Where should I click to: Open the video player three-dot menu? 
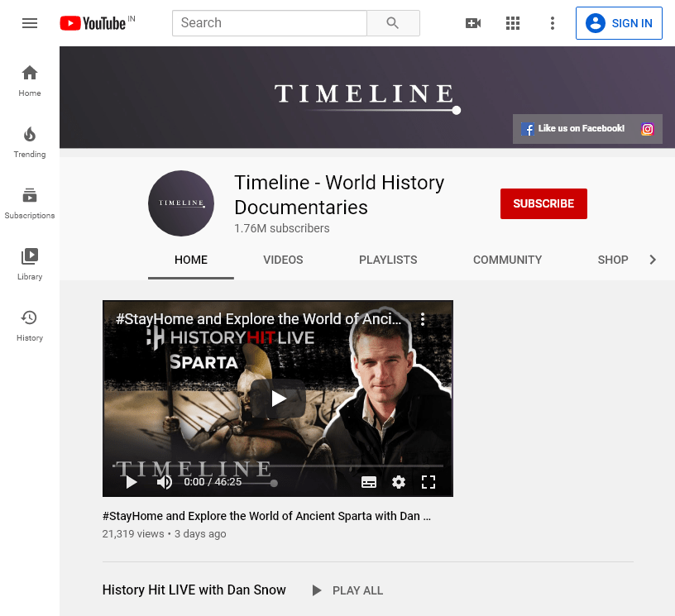point(423,319)
